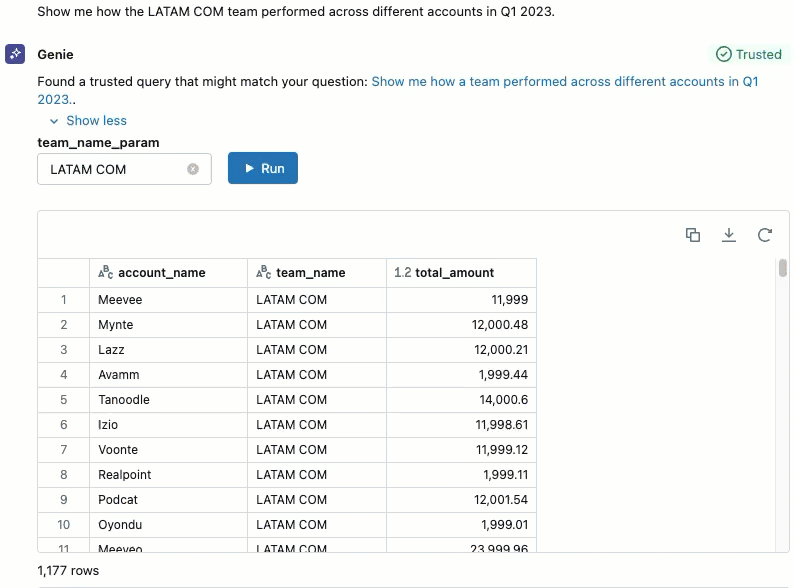Click the 11,999 amount cell

point(461,300)
